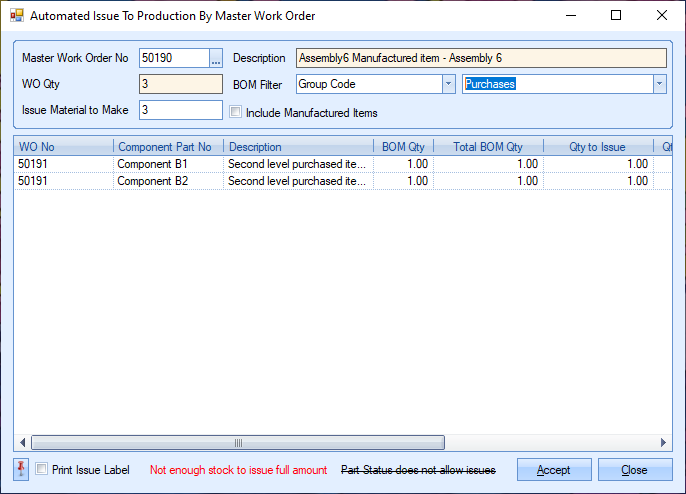
Task: Open the Purchases filter value dropdown
Action: [x=659, y=84]
